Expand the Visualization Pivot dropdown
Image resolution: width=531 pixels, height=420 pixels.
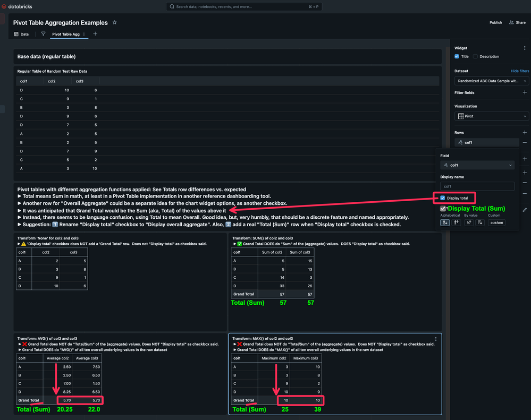[x=491, y=116]
